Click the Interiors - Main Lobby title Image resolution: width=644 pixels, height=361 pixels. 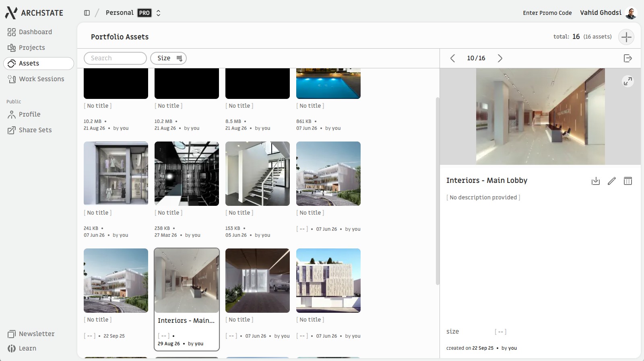point(487,180)
